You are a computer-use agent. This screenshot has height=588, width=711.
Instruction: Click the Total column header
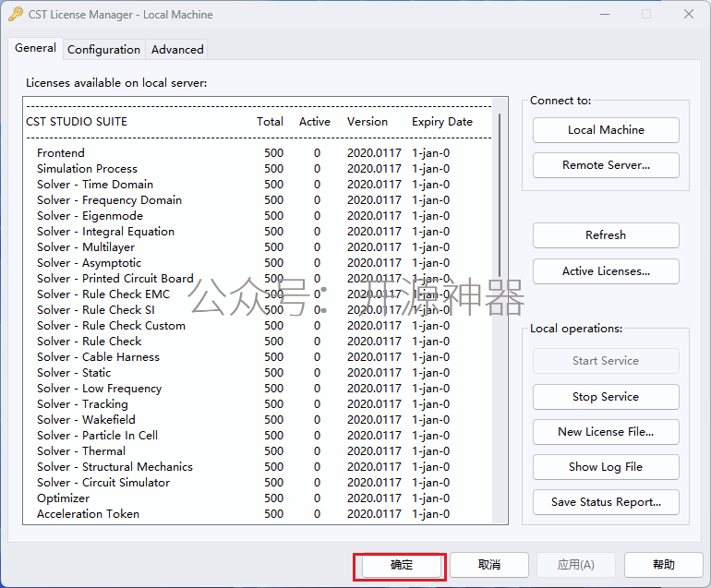tap(270, 122)
